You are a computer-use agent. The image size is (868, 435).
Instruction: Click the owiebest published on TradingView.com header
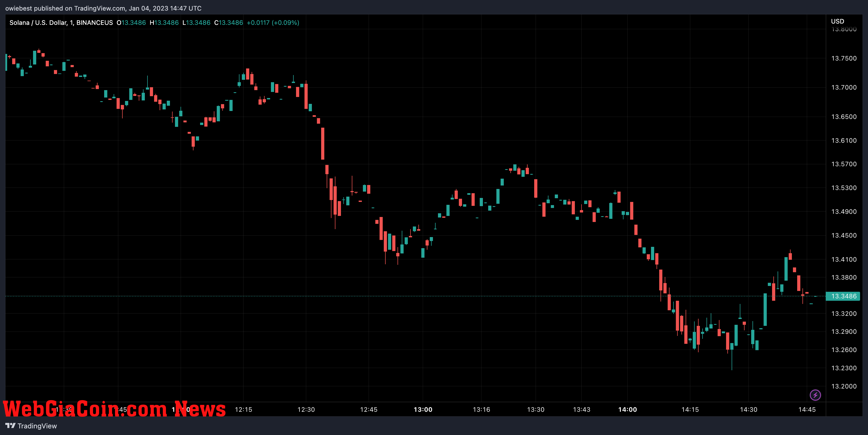pyautogui.click(x=103, y=8)
